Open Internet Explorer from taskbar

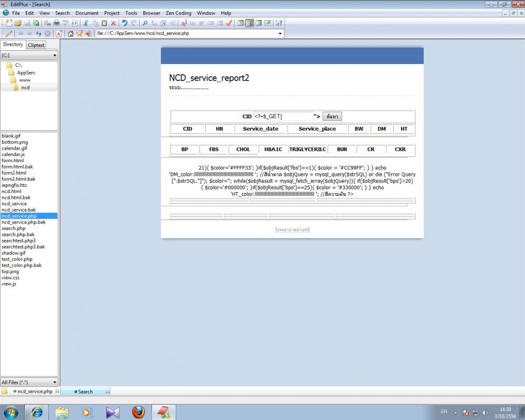pyautogui.click(x=36, y=412)
